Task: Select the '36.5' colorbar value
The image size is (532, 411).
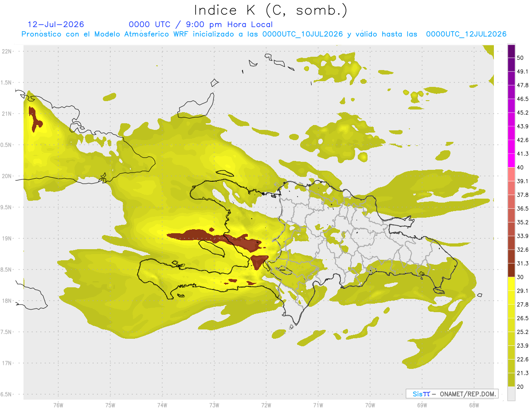Action: [523, 208]
